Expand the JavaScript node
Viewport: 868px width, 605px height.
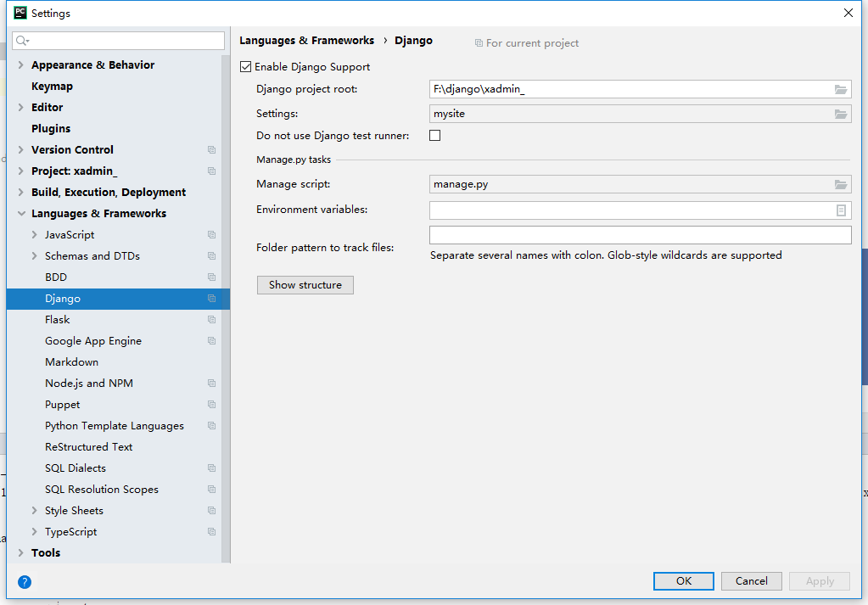(x=34, y=235)
